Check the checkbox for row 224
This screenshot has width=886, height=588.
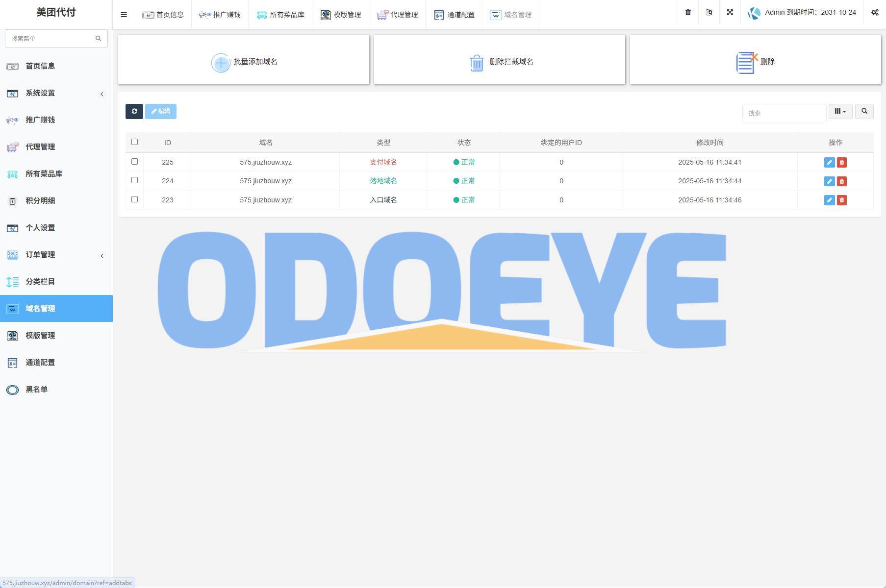coord(134,180)
